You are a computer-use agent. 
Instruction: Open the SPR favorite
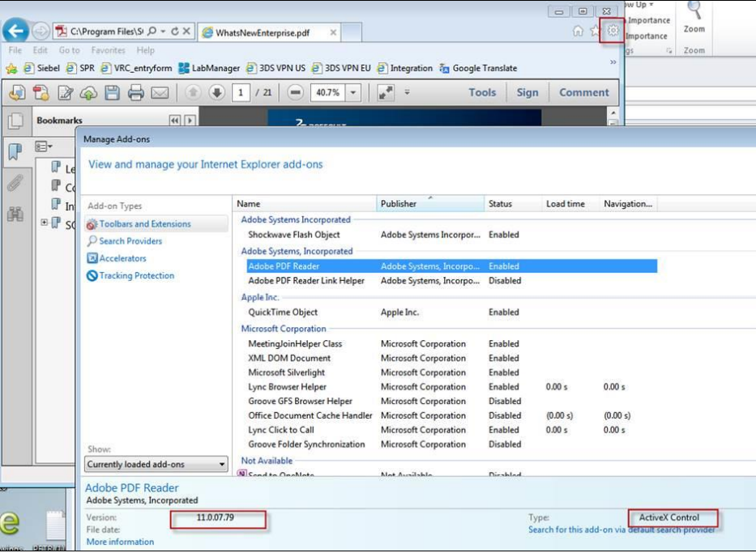[80, 68]
